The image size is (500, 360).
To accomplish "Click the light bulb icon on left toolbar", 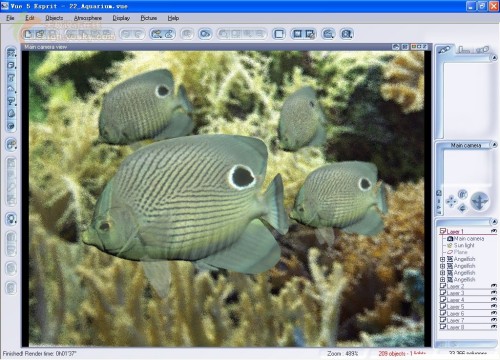I will coord(11,219).
